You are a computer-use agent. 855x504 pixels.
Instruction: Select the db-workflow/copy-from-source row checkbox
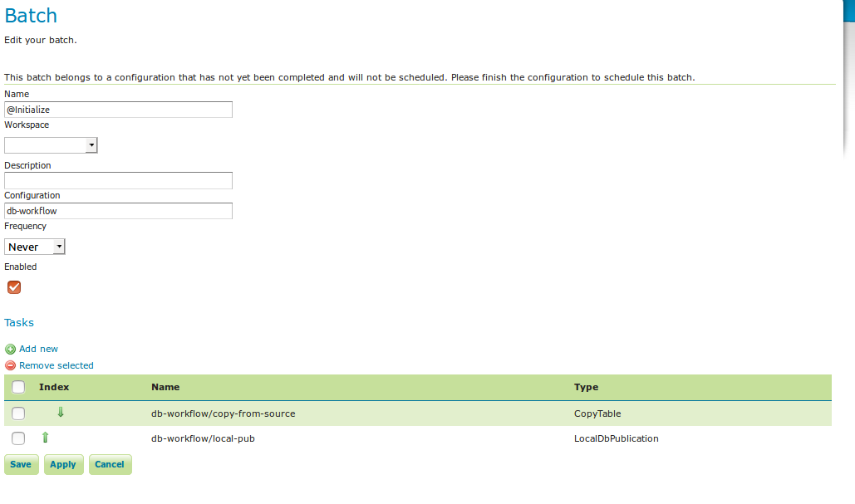coord(18,413)
